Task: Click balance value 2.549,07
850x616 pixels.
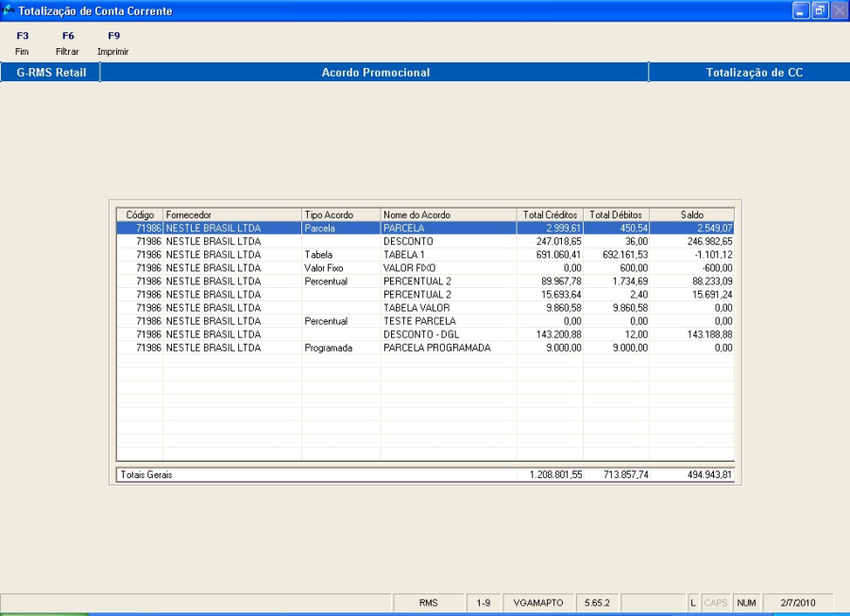Action: [x=715, y=229]
